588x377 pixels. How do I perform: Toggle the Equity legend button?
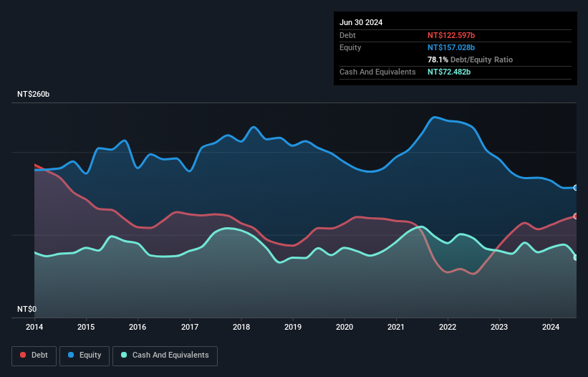tap(85, 355)
